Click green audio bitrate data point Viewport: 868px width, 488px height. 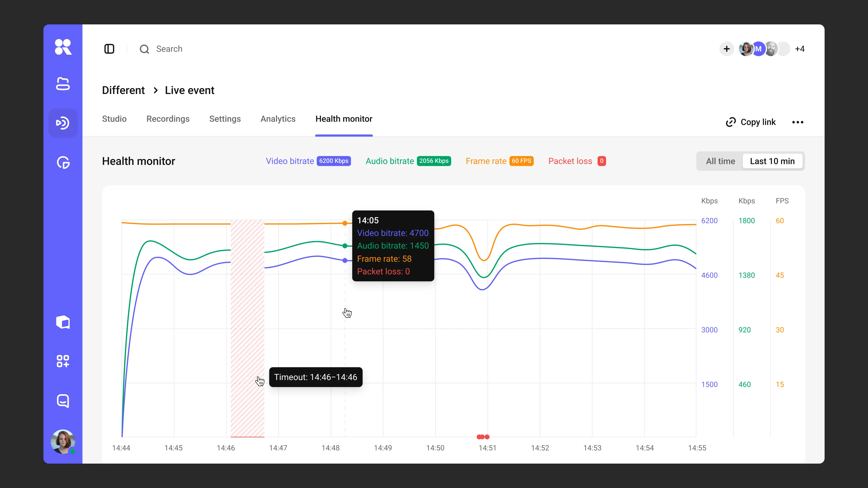[x=345, y=246]
